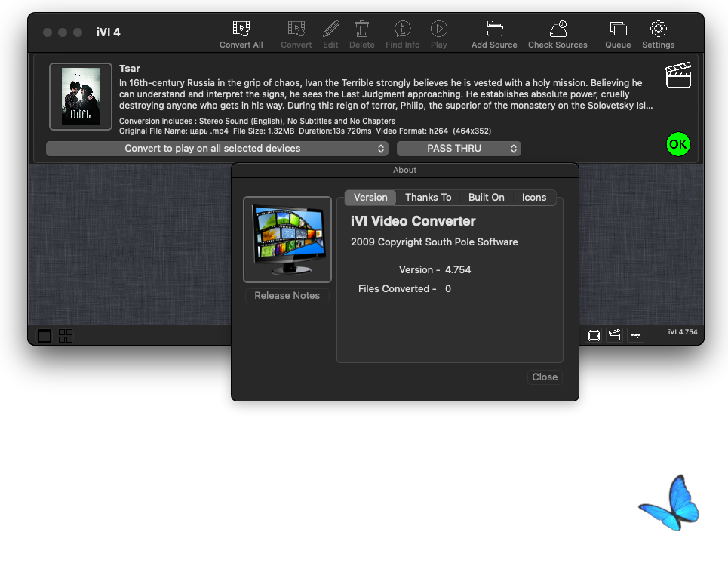Screen dimensions: 728x563
Task: Click the Convert All toolbar icon
Action: [241, 29]
